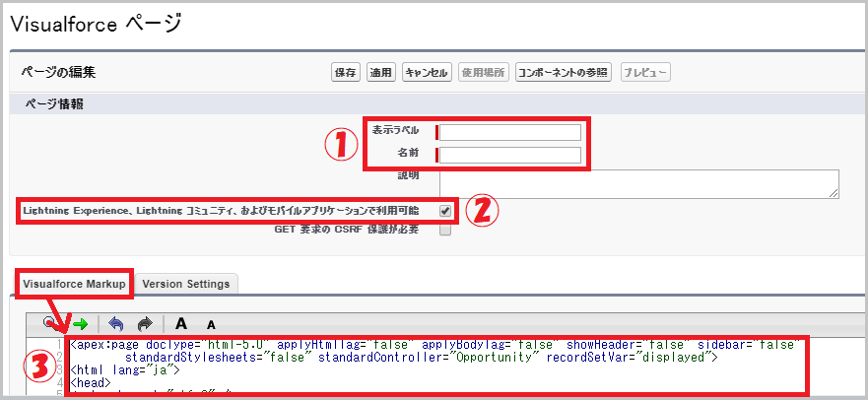The image size is (868, 400).
Task: Click inside the 説明 text area
Action: [638, 183]
